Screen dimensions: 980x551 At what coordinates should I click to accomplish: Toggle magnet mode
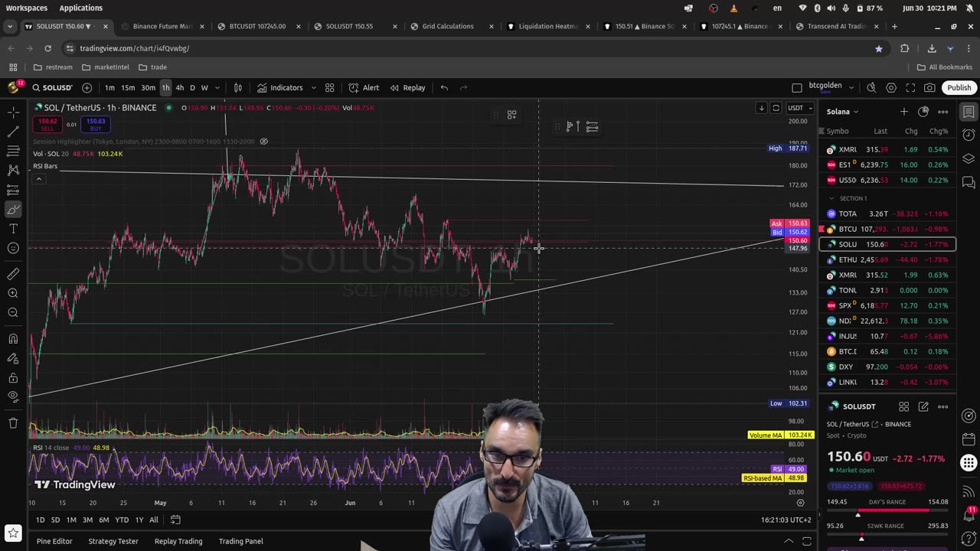pyautogui.click(x=13, y=339)
